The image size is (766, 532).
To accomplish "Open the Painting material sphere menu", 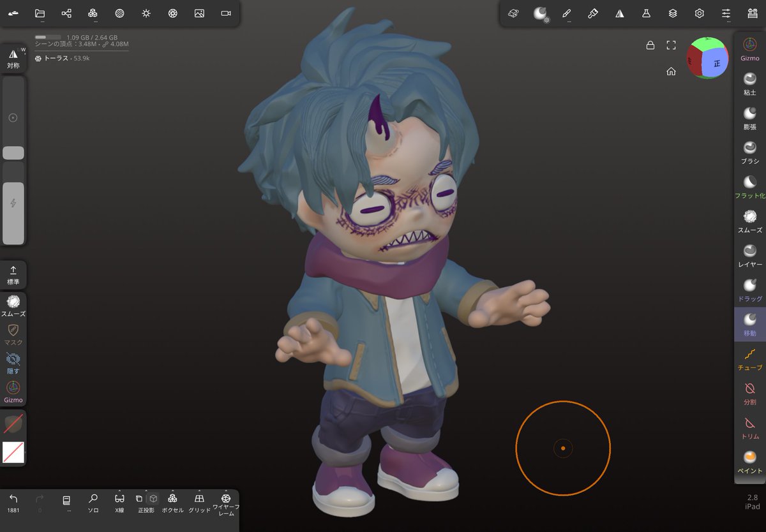I will (541, 14).
